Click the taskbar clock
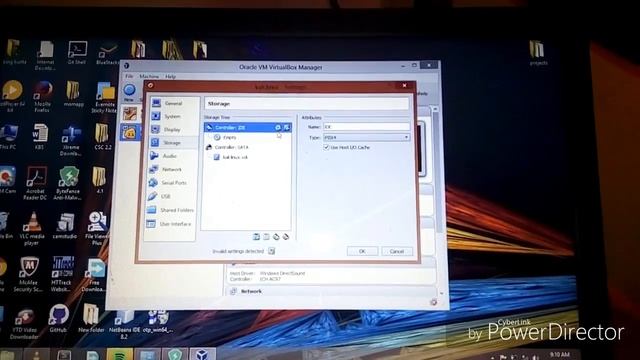The height and width of the screenshot is (360, 640). [559, 355]
